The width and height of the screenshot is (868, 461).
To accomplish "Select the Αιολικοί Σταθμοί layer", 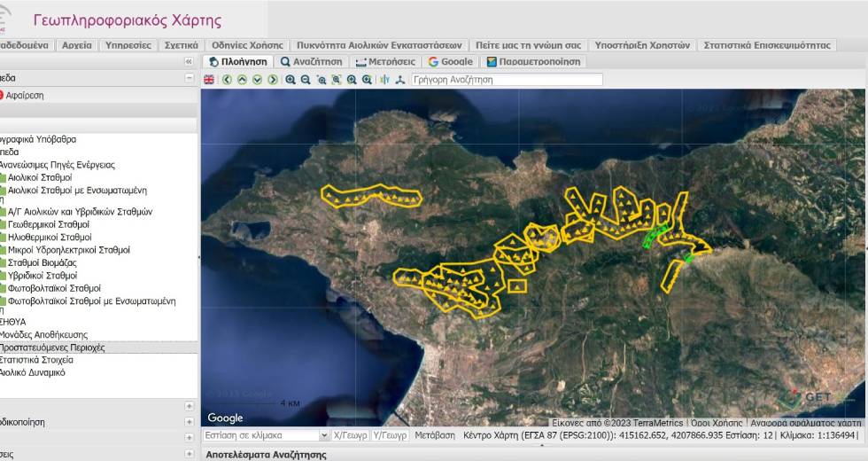I will 40,177.
